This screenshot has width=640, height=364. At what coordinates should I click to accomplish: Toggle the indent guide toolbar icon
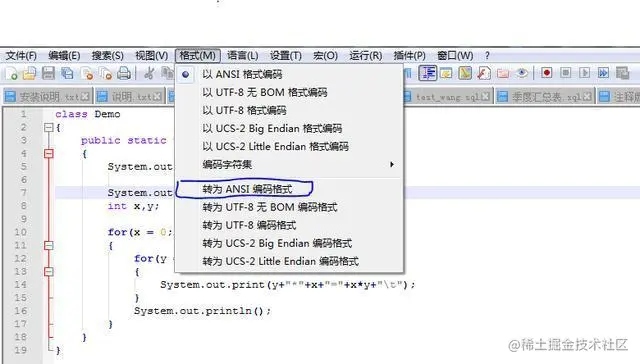[x=428, y=73]
